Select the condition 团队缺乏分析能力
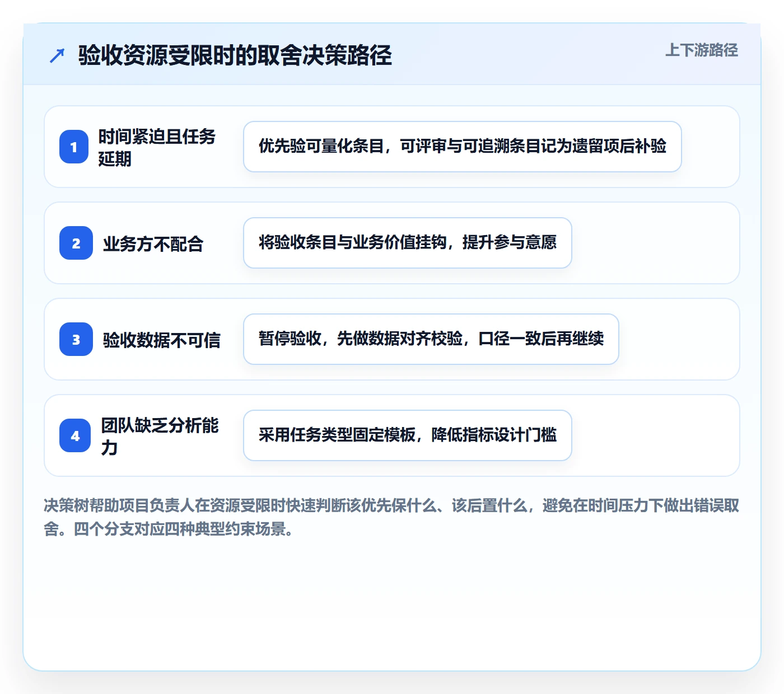Screen dimensions: 784x694 click(x=160, y=436)
